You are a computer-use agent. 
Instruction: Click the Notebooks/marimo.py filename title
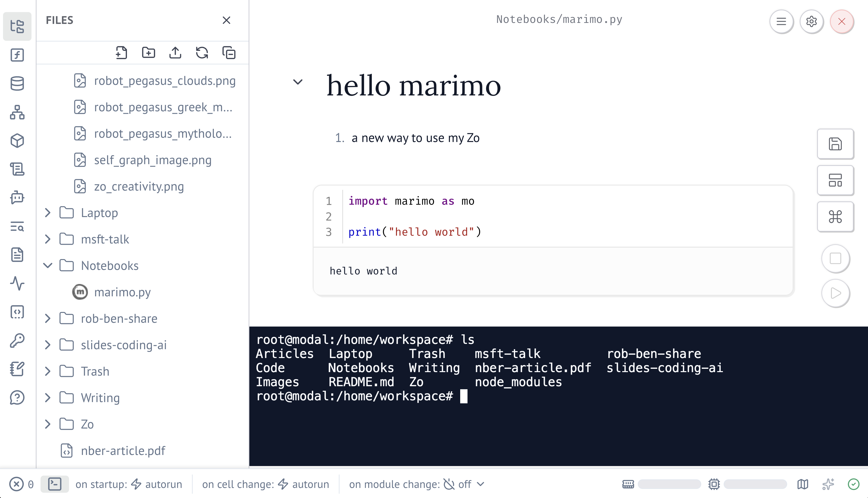(559, 19)
